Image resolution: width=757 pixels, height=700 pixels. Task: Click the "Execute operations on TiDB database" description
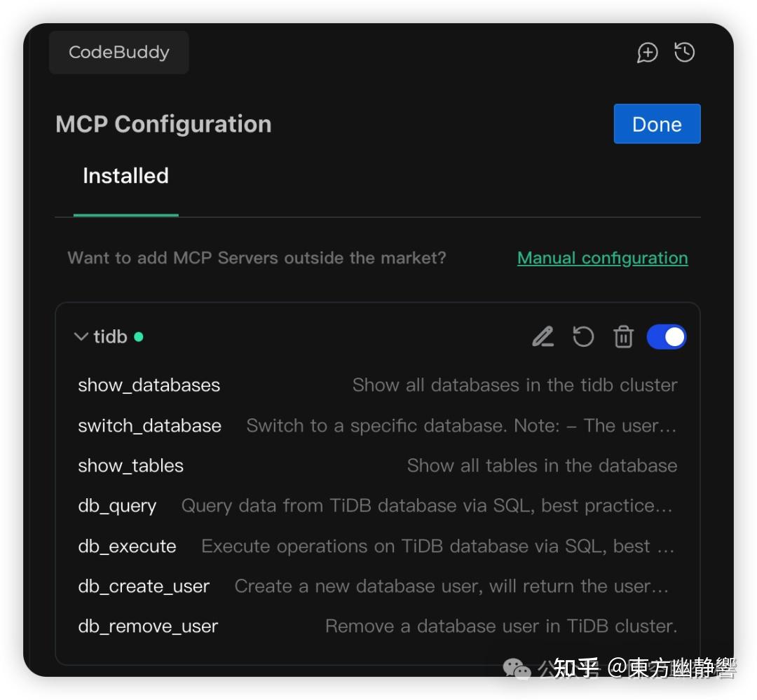pos(438,546)
